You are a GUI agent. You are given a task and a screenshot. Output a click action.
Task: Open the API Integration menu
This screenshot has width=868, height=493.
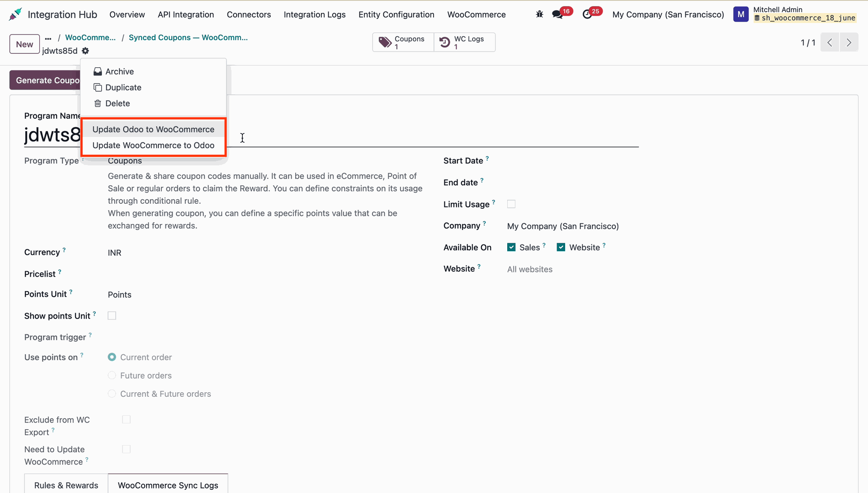coord(186,14)
